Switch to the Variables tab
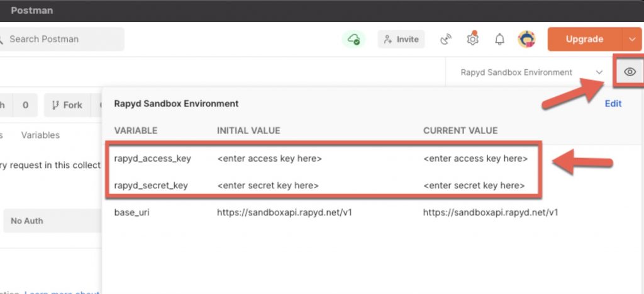 pyautogui.click(x=40, y=135)
